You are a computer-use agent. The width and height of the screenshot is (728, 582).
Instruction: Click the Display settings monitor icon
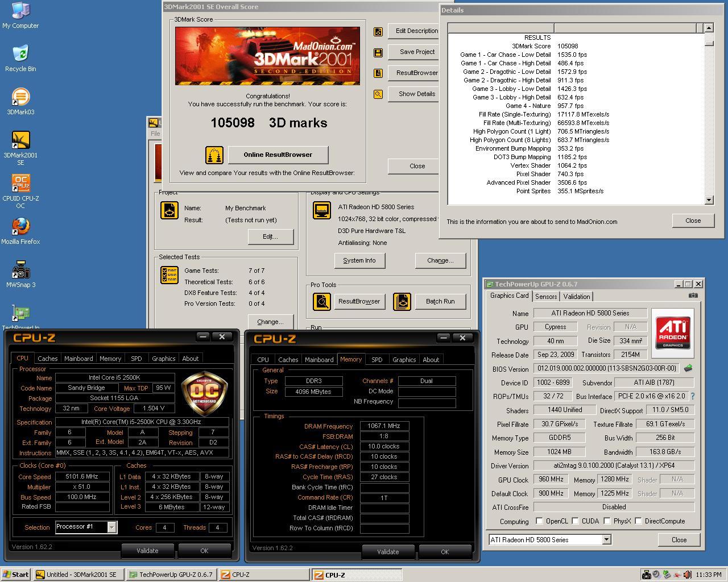pos(322,210)
